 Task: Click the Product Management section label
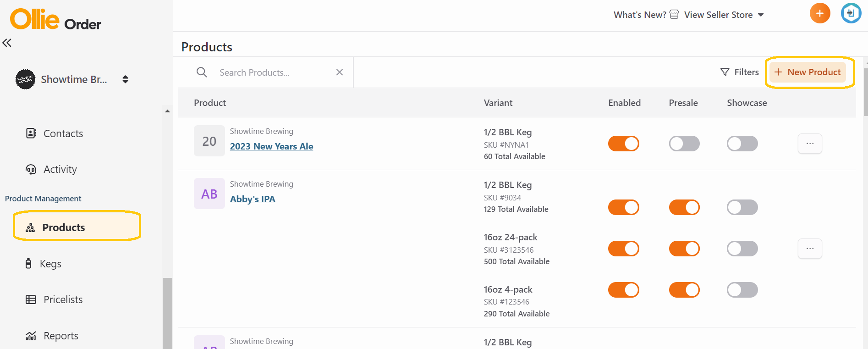tap(43, 199)
